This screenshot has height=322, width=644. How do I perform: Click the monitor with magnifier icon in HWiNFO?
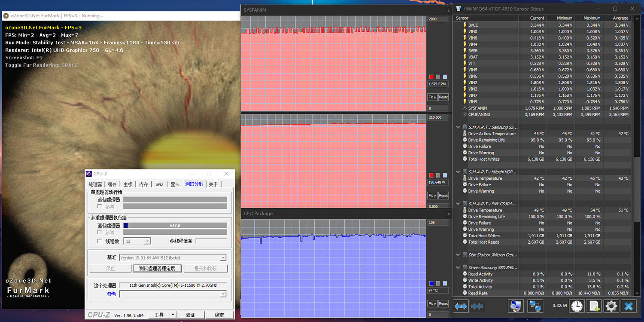click(516, 306)
